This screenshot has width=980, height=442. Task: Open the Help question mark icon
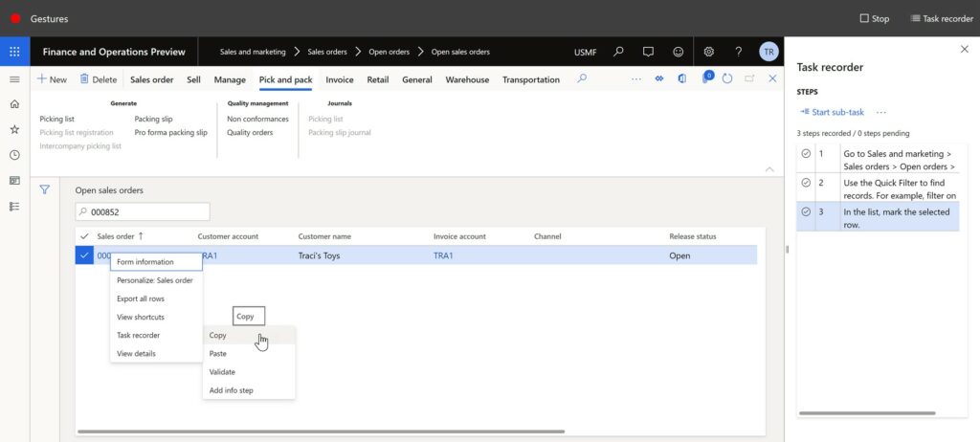pyautogui.click(x=739, y=52)
